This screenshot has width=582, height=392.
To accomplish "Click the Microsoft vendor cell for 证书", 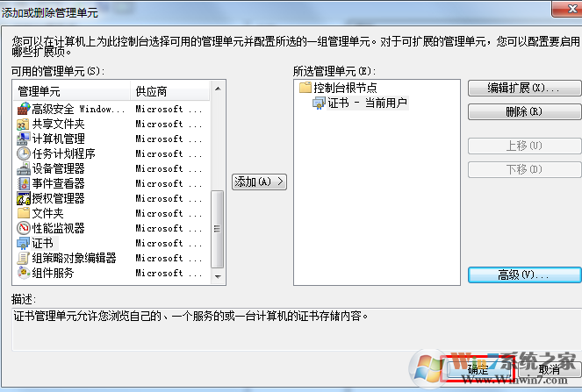I will click(x=169, y=243).
